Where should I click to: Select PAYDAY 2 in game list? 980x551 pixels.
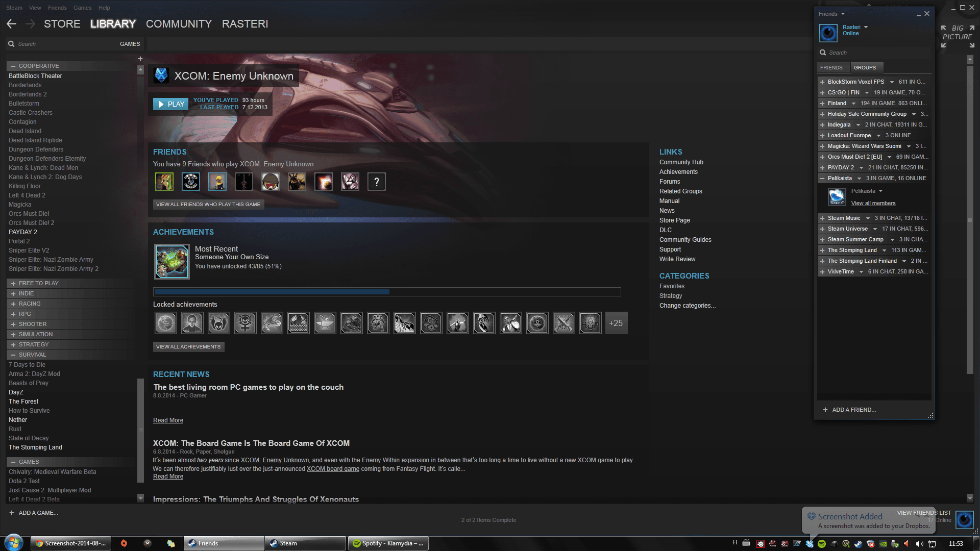point(23,232)
